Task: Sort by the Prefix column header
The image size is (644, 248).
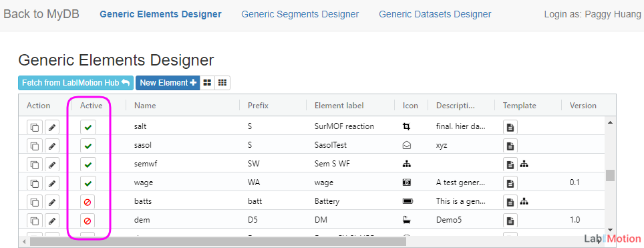Action: [x=258, y=106]
